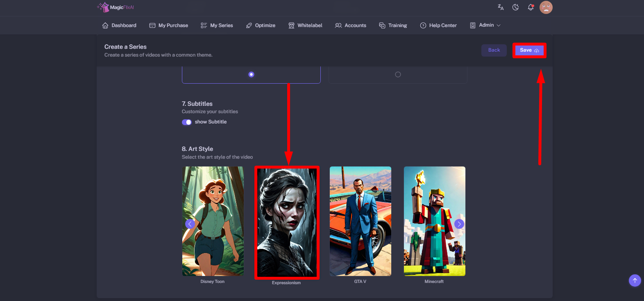Show previous art styles carousel arrow
This screenshot has height=301, width=644.
tap(190, 224)
